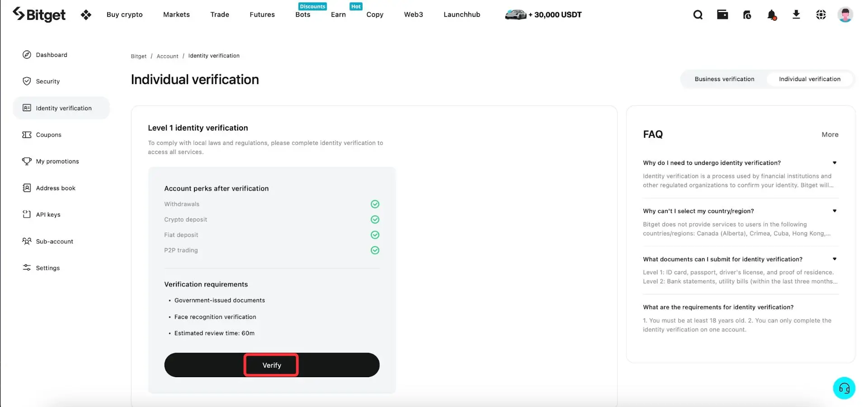Click the download app icon
The image size is (868, 407).
click(x=796, y=15)
